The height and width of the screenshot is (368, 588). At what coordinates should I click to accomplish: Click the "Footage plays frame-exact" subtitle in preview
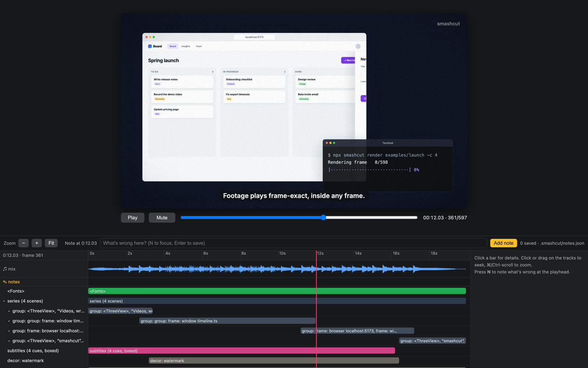pyautogui.click(x=294, y=196)
